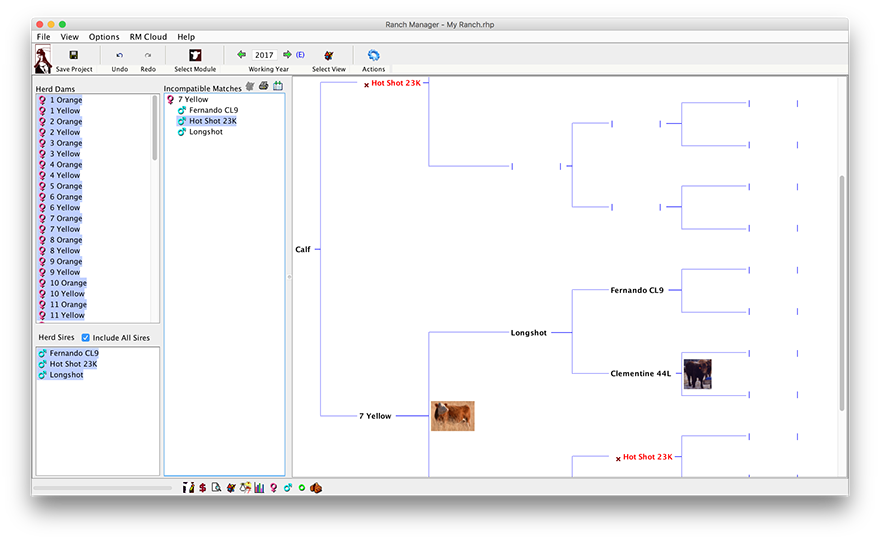Click the calendar icon above Incompatible Matches

[278, 87]
